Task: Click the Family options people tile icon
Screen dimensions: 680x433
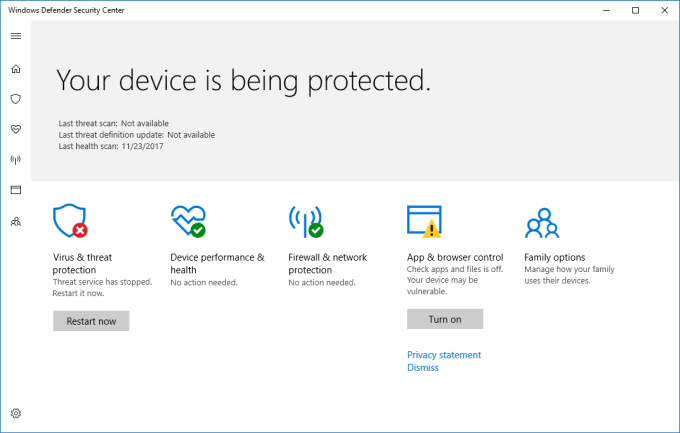Action: click(x=541, y=222)
